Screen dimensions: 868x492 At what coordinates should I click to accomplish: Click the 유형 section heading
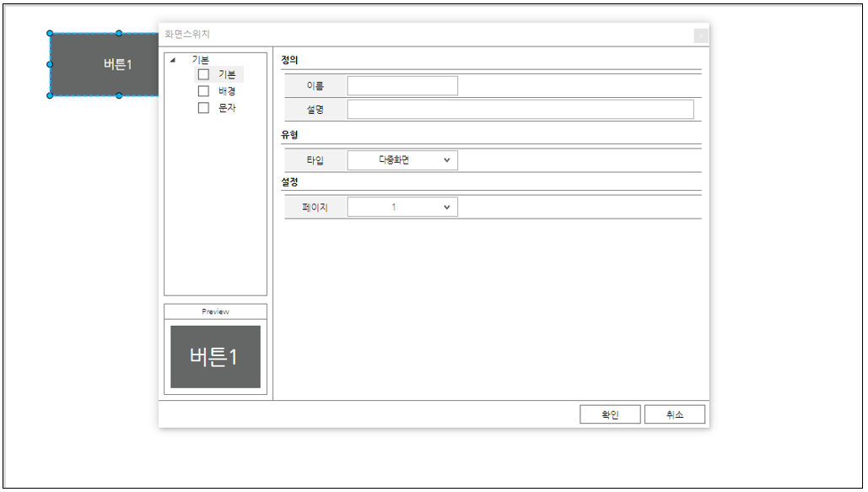point(289,135)
